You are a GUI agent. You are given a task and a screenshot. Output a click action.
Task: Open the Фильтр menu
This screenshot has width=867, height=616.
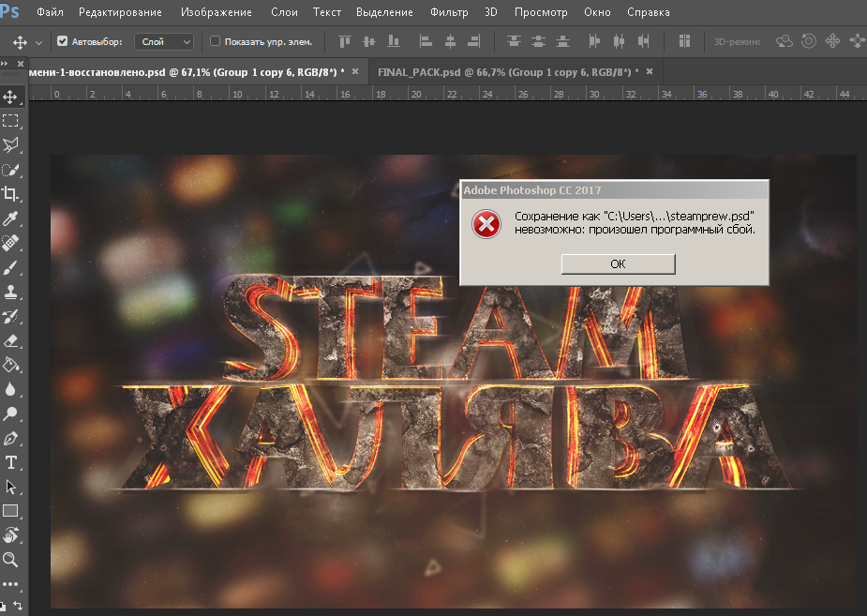click(449, 12)
